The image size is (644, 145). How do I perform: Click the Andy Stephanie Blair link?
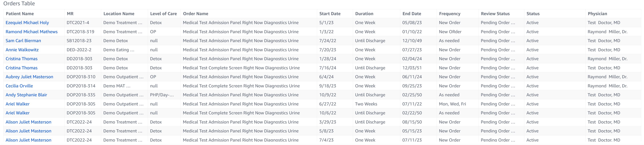click(26, 95)
